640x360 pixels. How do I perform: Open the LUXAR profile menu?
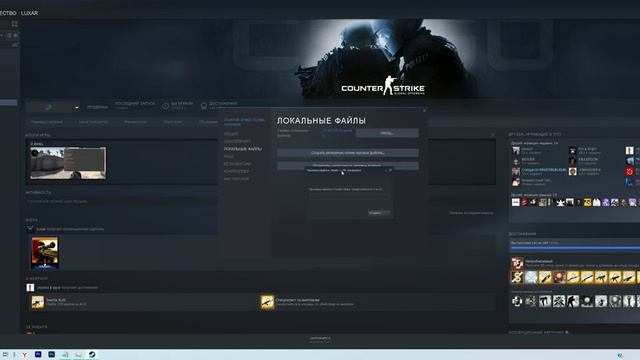point(29,13)
